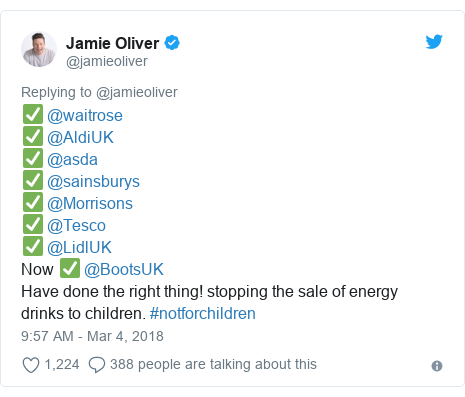Viewport: 465px width, 397px height.
Task: Open the 9:57 AM - Mar 4, 2018 timestamp
Action: 92,336
